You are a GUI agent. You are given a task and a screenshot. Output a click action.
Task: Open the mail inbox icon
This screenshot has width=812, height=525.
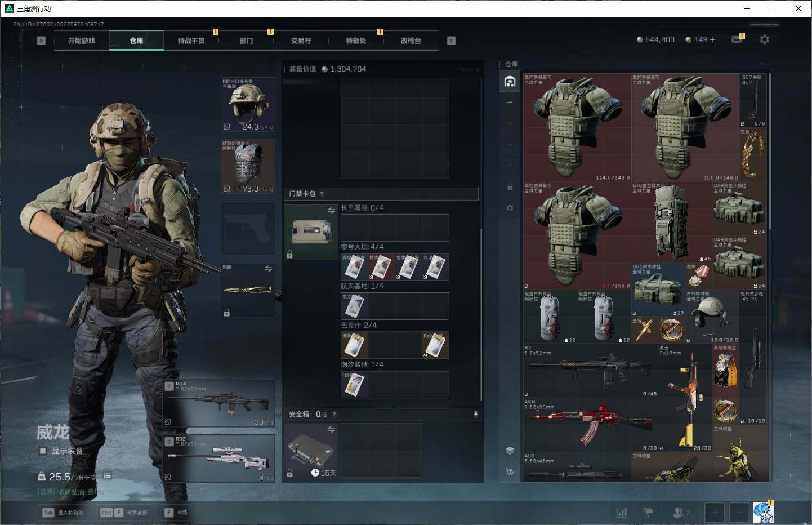tap(737, 39)
